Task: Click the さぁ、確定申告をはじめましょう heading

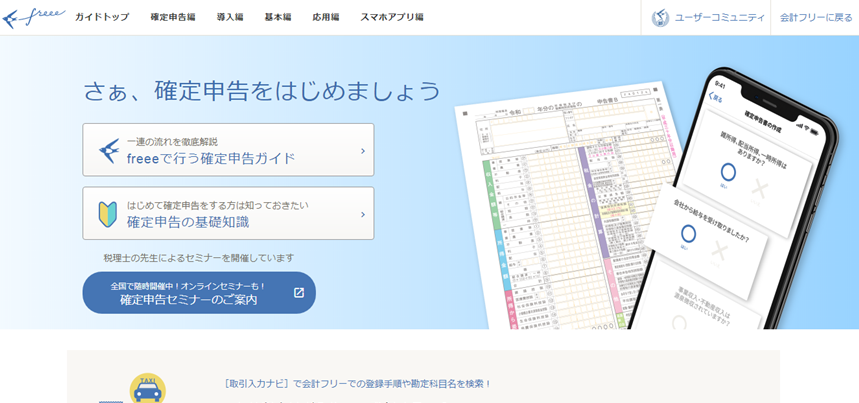Action: pyautogui.click(x=262, y=91)
